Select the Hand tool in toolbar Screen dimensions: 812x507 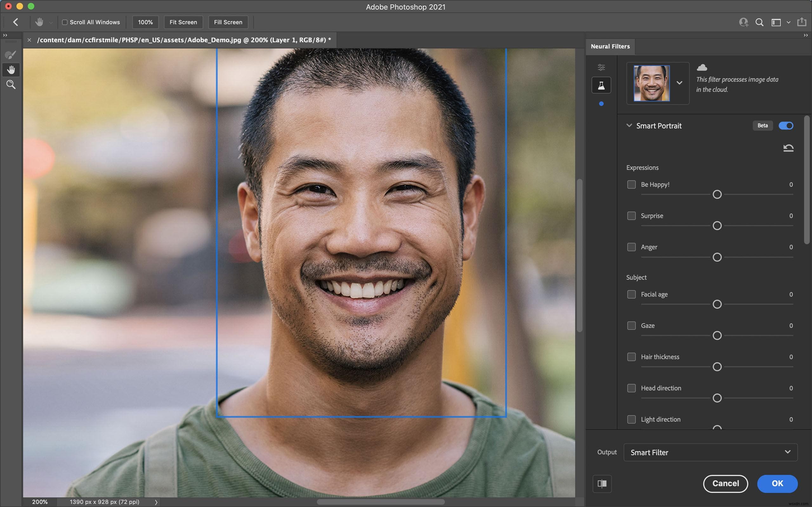click(10, 69)
